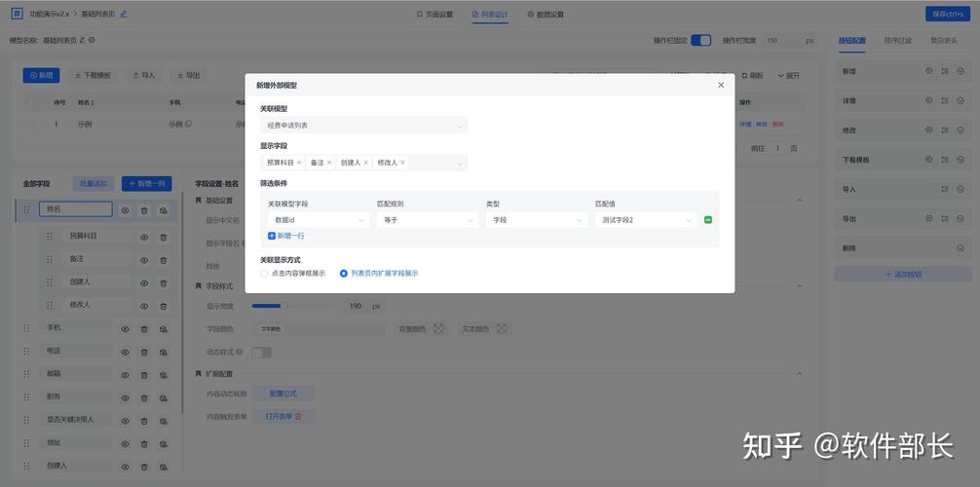Click the 操作栏宽度 input showing 150

tap(782, 41)
